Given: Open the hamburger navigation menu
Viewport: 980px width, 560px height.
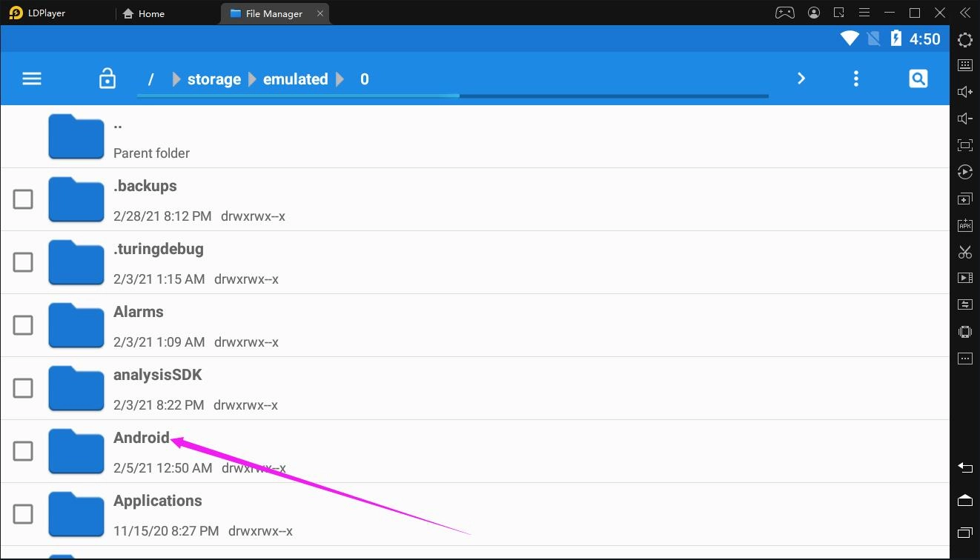Looking at the screenshot, I should 32,79.
